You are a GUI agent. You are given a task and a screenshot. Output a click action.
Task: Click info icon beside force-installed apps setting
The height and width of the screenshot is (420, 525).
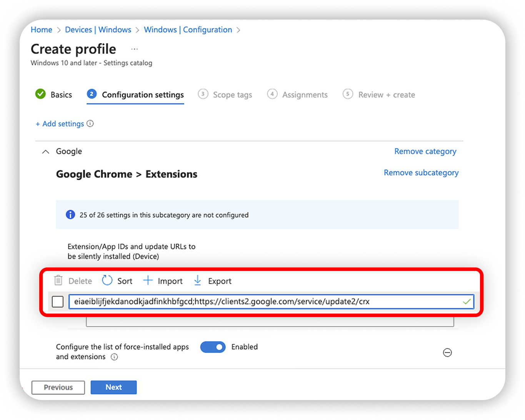[114, 357]
